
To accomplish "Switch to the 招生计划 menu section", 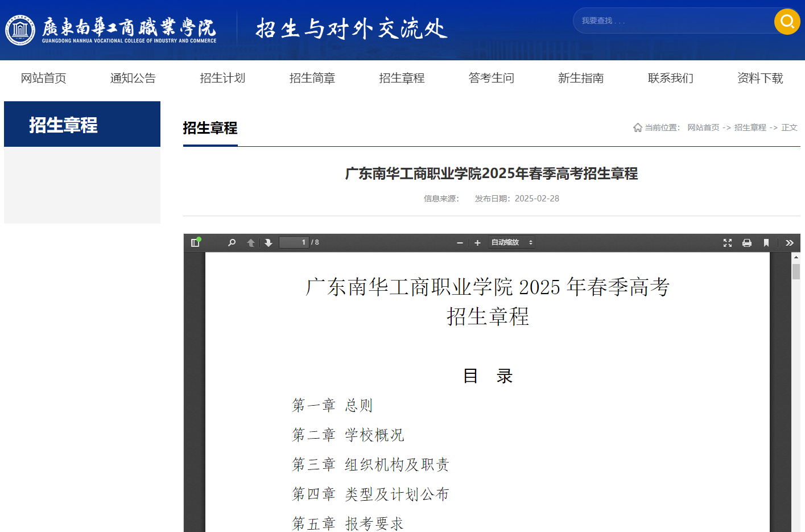I will [222, 78].
